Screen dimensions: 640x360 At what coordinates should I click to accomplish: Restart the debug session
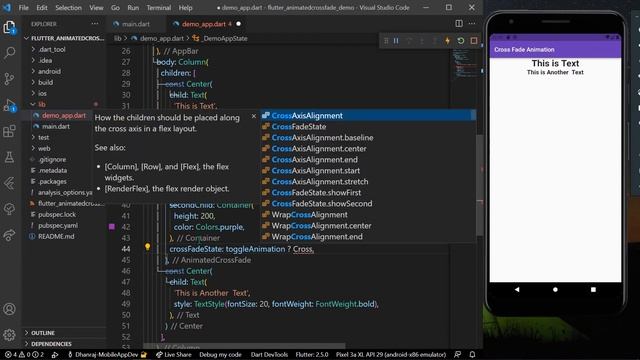[x=461, y=41]
